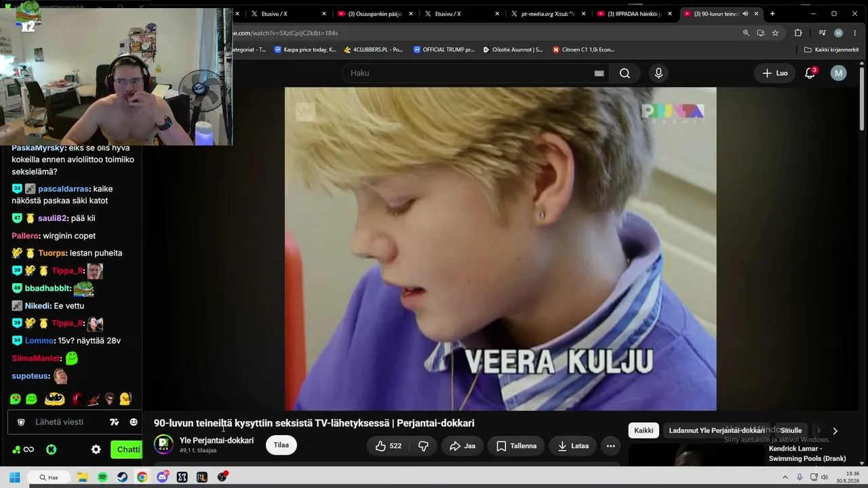Image resolution: width=868 pixels, height=488 pixels.
Task: Select the Ladannut Yle Perjantai-dokkari chip
Action: click(x=716, y=430)
